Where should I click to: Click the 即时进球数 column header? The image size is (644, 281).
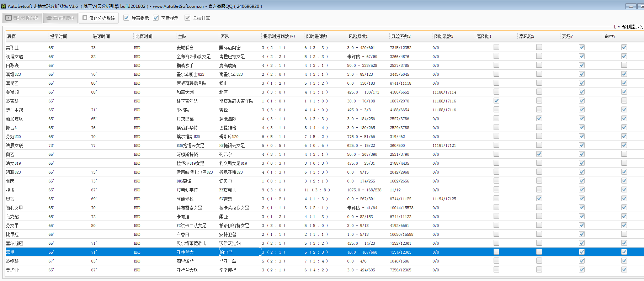pyautogui.click(x=316, y=36)
